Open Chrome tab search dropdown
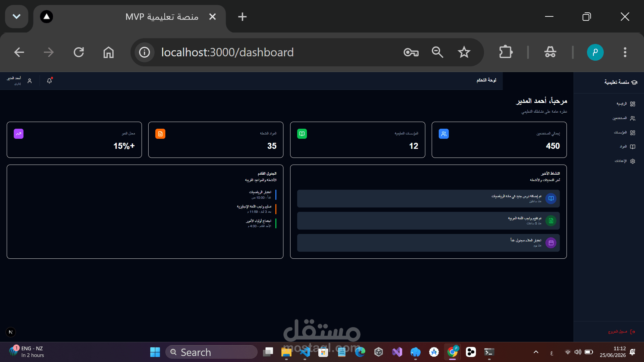The height and width of the screenshot is (362, 644). [16, 17]
